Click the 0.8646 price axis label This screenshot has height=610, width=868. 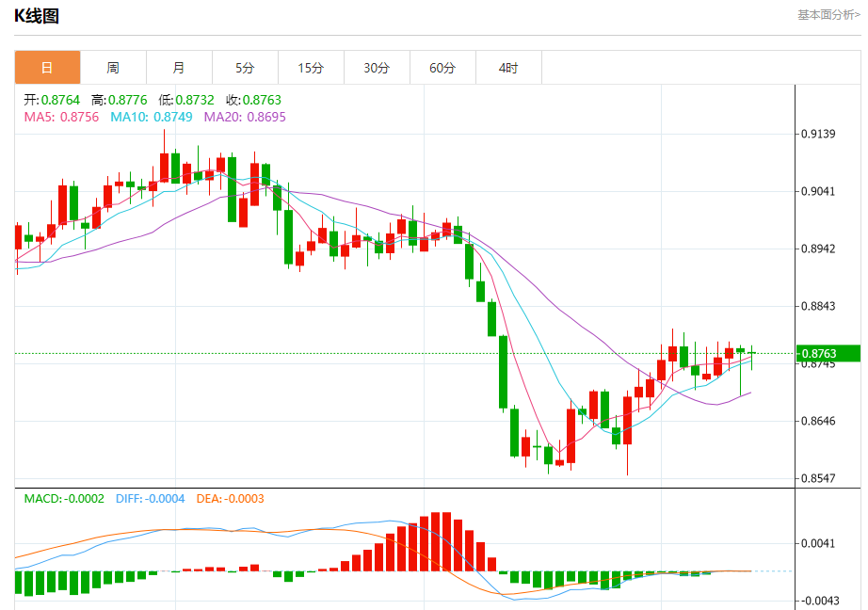click(818, 421)
